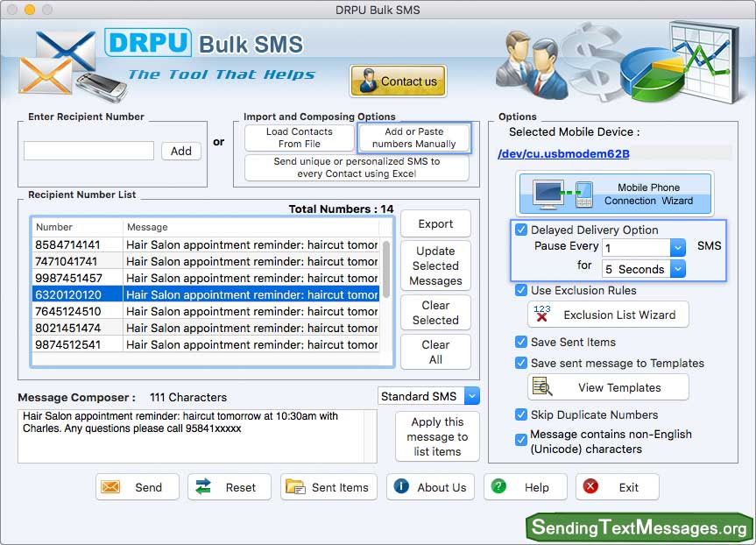Image resolution: width=756 pixels, height=545 pixels.
Task: Select the highlighted row 6320120120
Action: pos(206,294)
